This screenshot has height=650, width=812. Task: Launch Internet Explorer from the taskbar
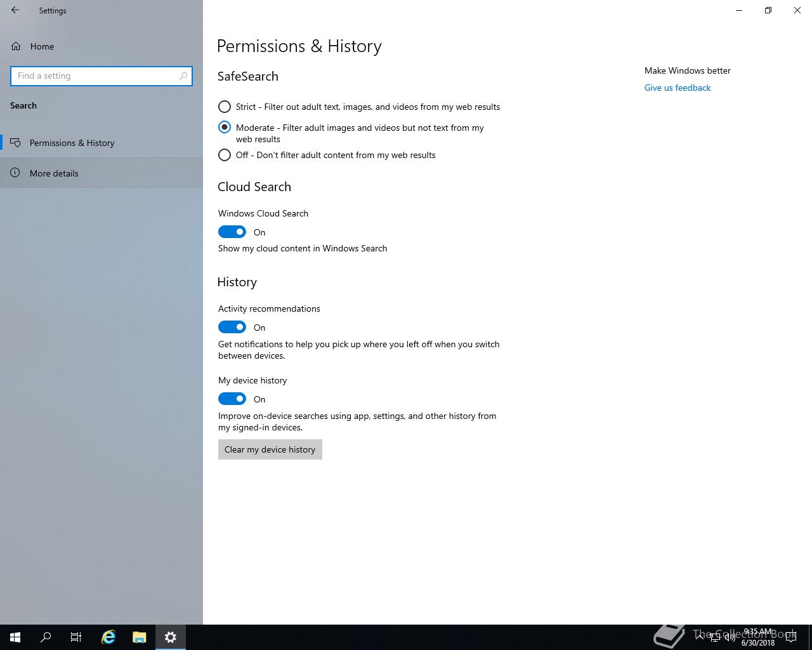[108, 637]
